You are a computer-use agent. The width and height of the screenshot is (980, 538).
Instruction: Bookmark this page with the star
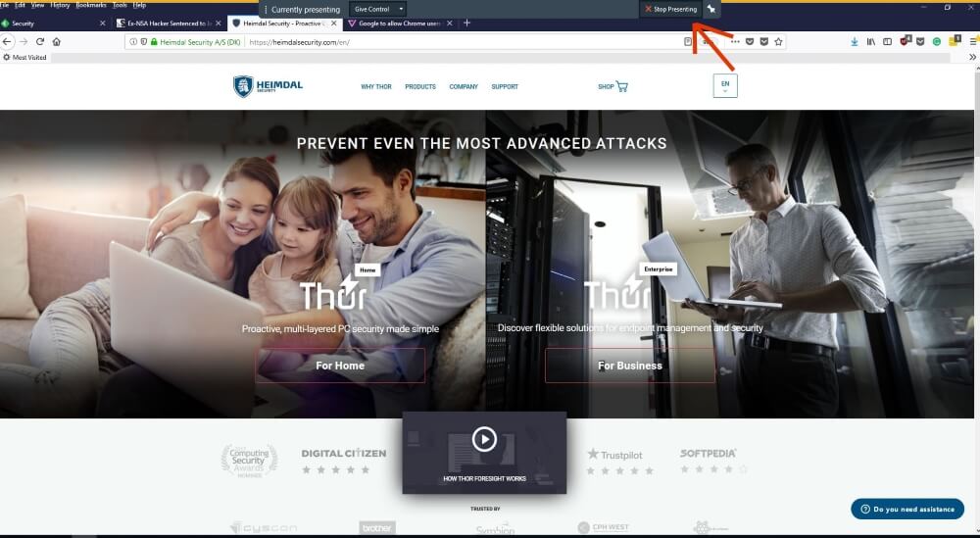pos(778,42)
